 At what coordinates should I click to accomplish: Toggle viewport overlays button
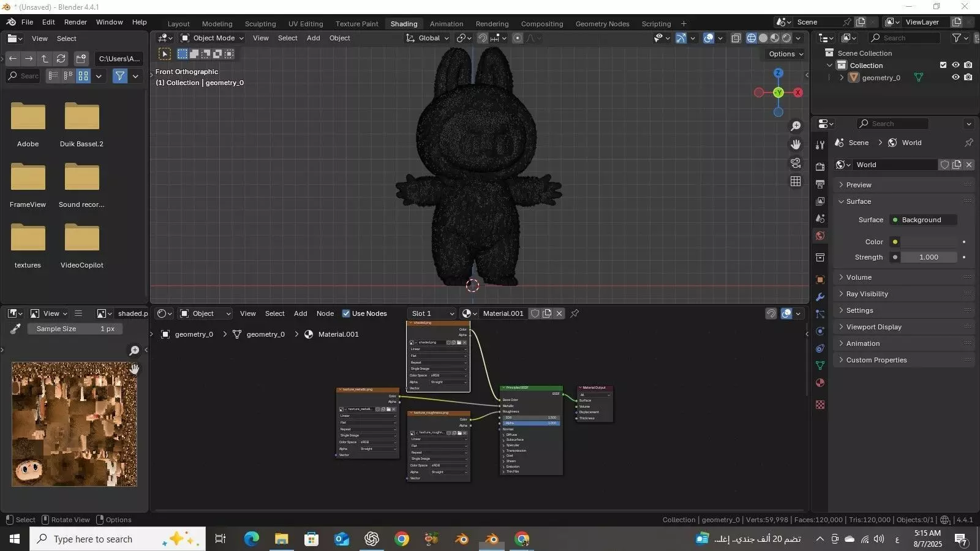(709, 38)
